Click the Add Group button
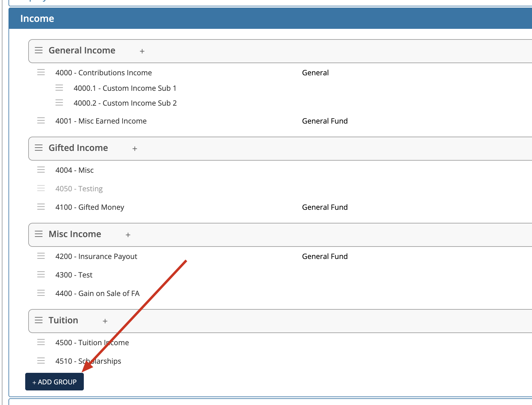This screenshot has width=532, height=405. pos(54,382)
